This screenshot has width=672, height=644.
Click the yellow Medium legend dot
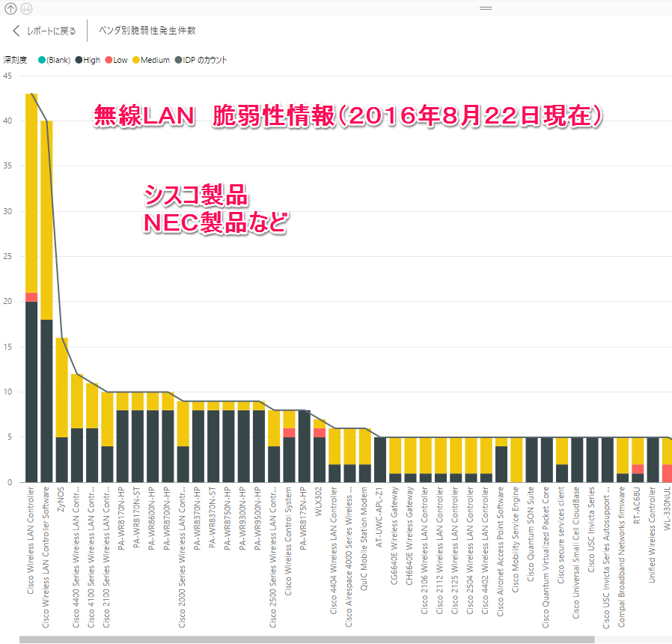point(136,60)
